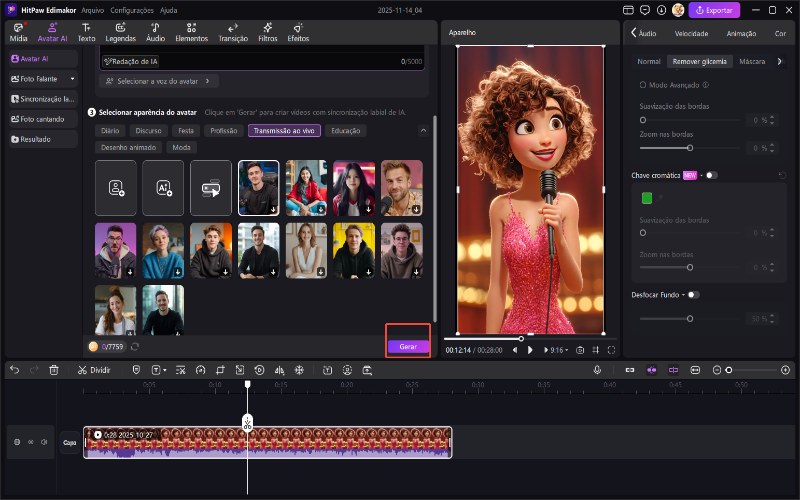Open the Arquivo menu

(92, 9)
